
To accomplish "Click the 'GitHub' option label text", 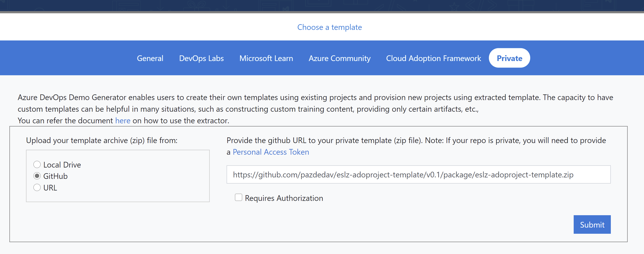I will (55, 176).
